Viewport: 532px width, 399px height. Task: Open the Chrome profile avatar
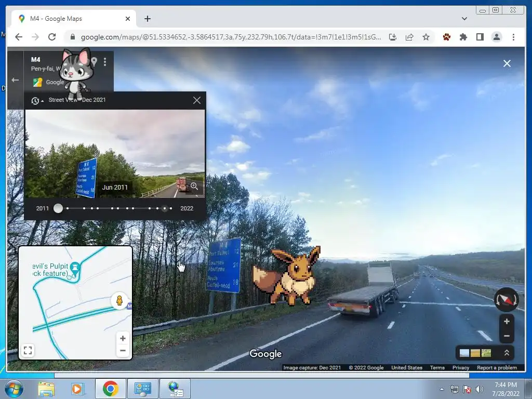(496, 37)
